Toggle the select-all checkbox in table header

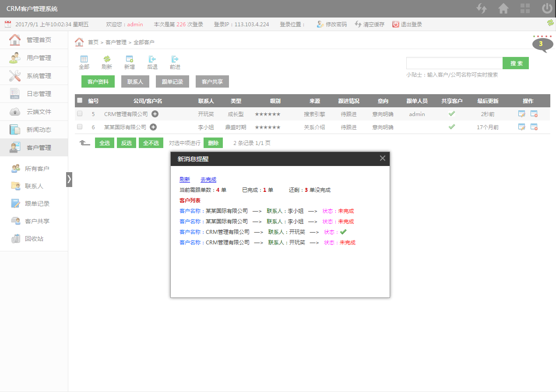(80, 100)
